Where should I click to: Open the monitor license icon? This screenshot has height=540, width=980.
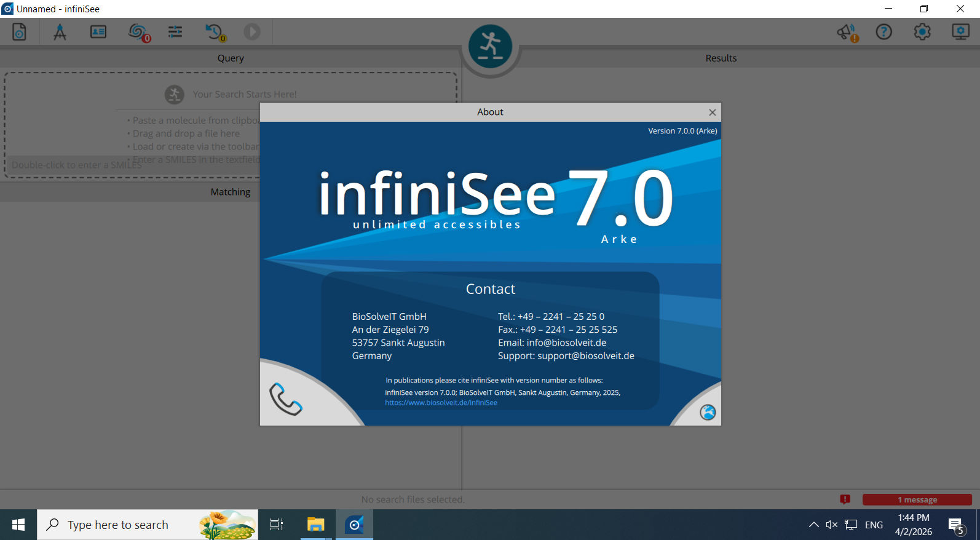click(960, 31)
